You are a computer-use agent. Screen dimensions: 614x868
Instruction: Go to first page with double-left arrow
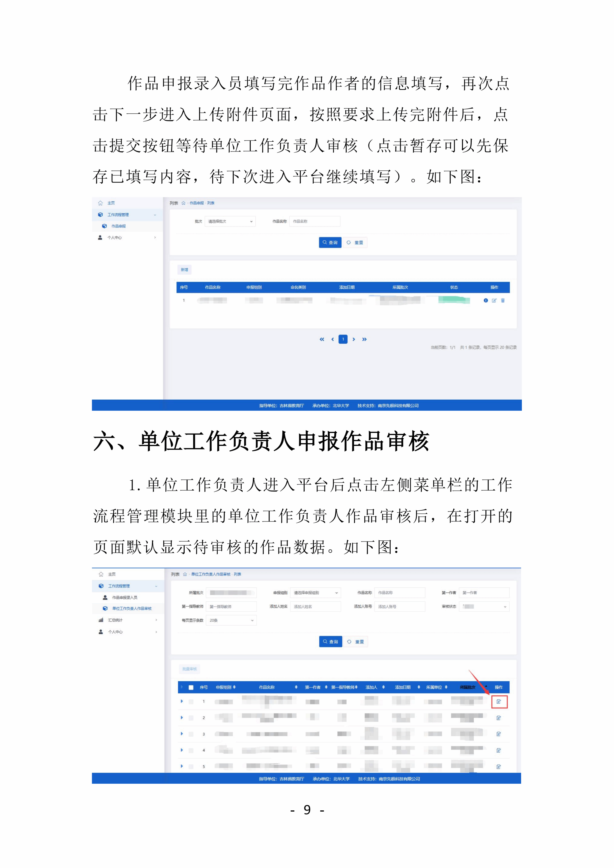pyautogui.click(x=322, y=339)
